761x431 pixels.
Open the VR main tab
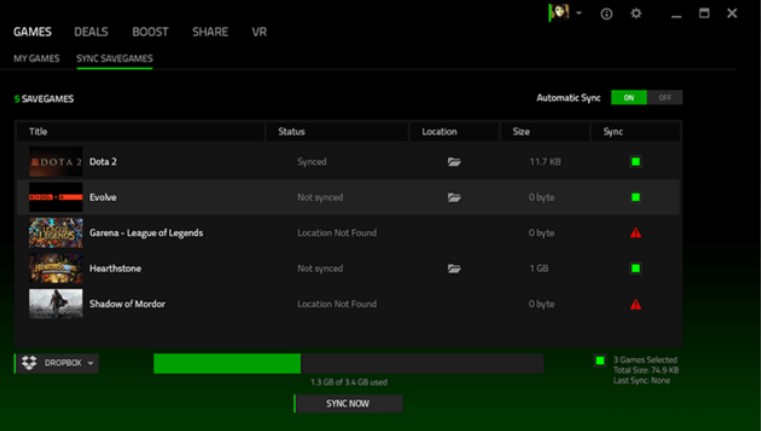coord(259,32)
